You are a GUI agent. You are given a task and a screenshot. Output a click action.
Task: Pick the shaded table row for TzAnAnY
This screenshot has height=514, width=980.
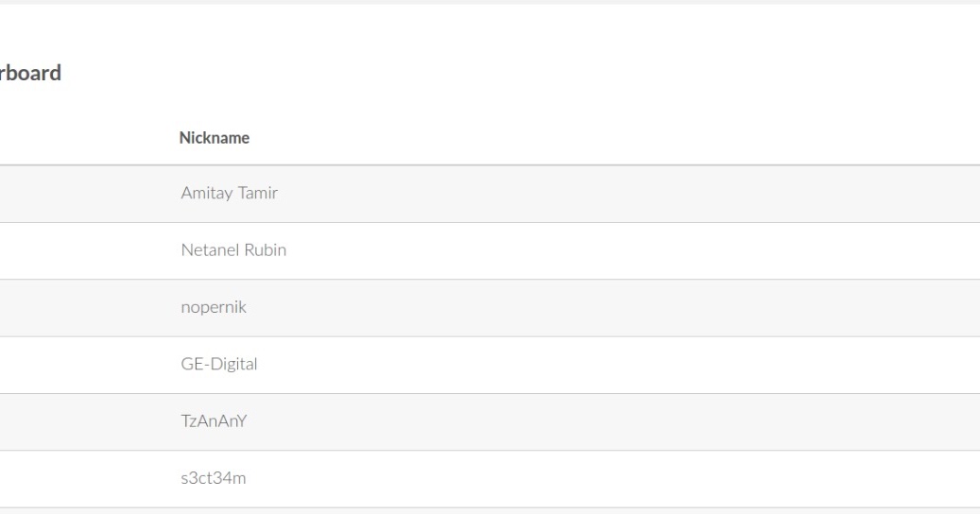pos(490,421)
